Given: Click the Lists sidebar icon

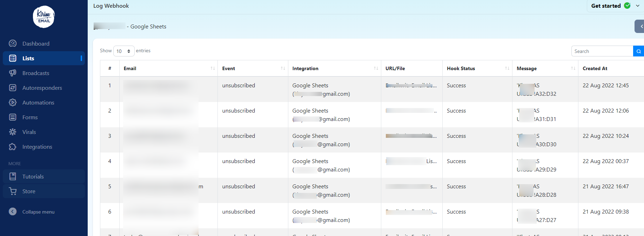Looking at the screenshot, I should [x=13, y=58].
